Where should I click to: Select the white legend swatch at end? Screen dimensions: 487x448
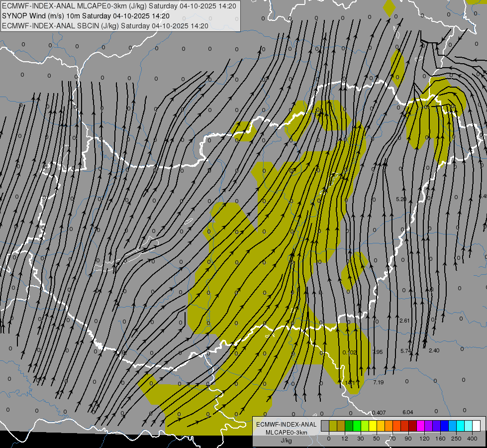point(477,426)
